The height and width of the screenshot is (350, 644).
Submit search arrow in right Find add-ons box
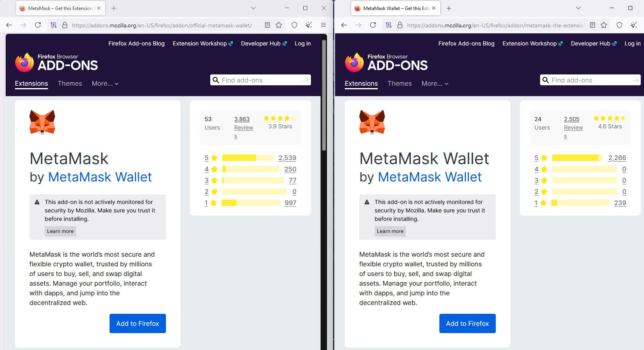point(636,80)
